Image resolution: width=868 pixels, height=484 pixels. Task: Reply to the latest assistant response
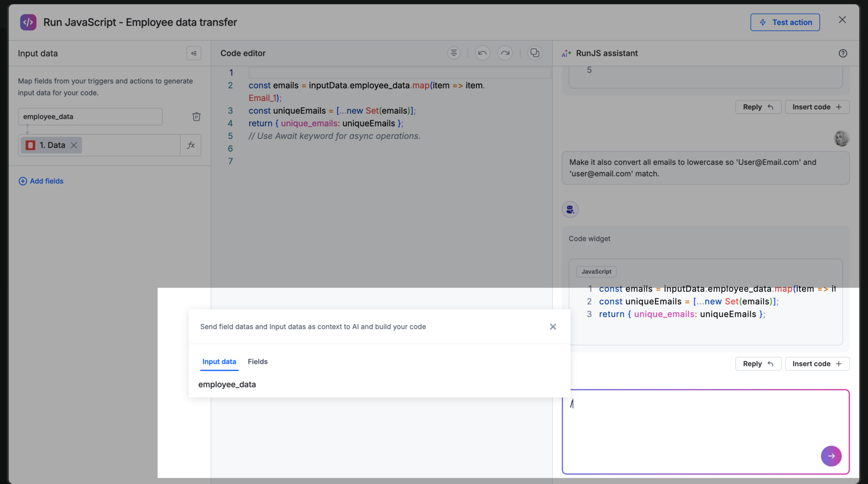pos(757,364)
